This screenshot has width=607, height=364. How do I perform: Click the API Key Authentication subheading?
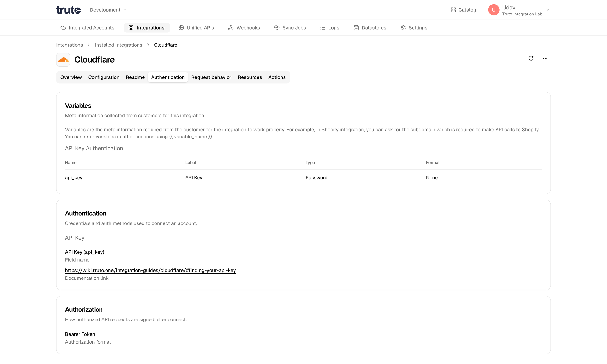pos(94,148)
